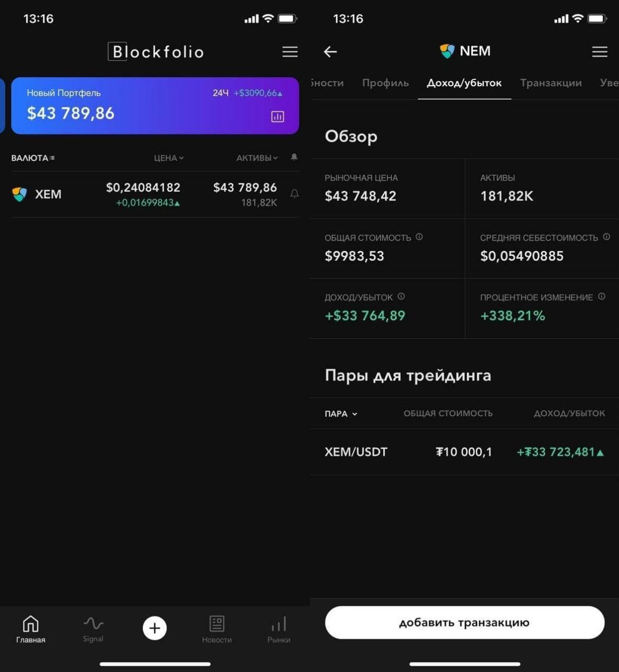Open the Главная home tab
The width and height of the screenshot is (619, 672).
(31, 629)
